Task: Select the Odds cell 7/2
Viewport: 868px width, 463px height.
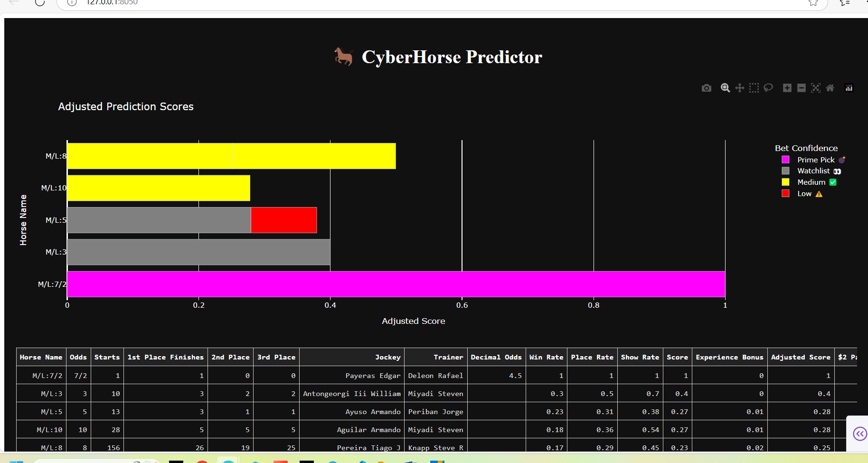Action: (78, 376)
